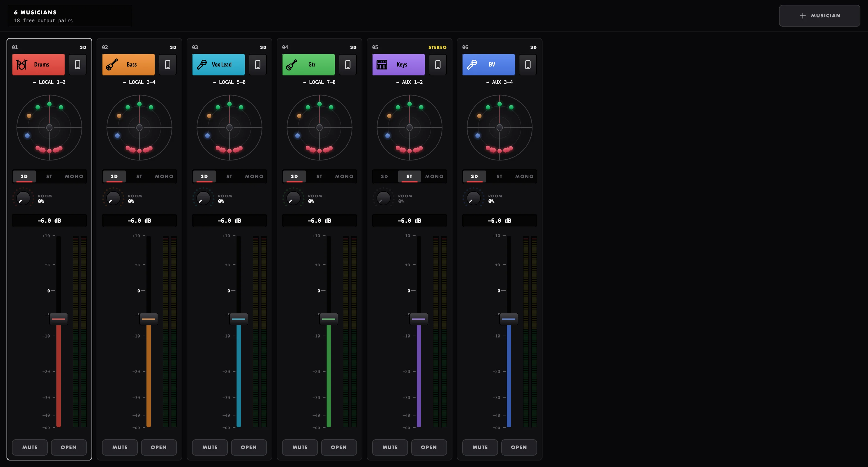The width and height of the screenshot is (868, 467).
Task: Click the microphone icon on BV
Action: pos(472,64)
